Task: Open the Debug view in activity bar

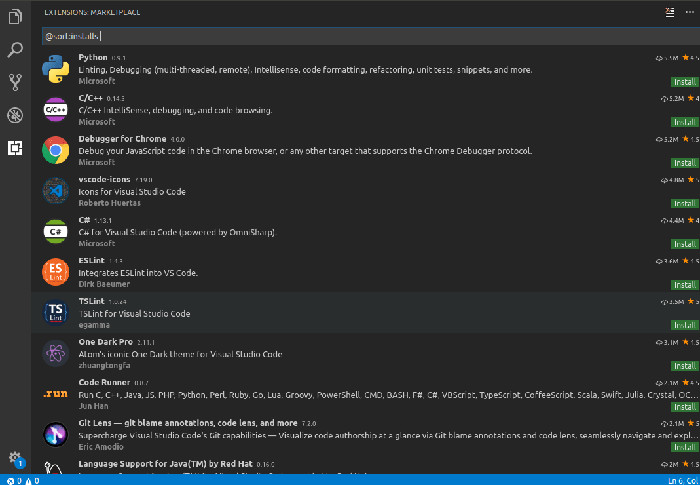Action: click(15, 115)
